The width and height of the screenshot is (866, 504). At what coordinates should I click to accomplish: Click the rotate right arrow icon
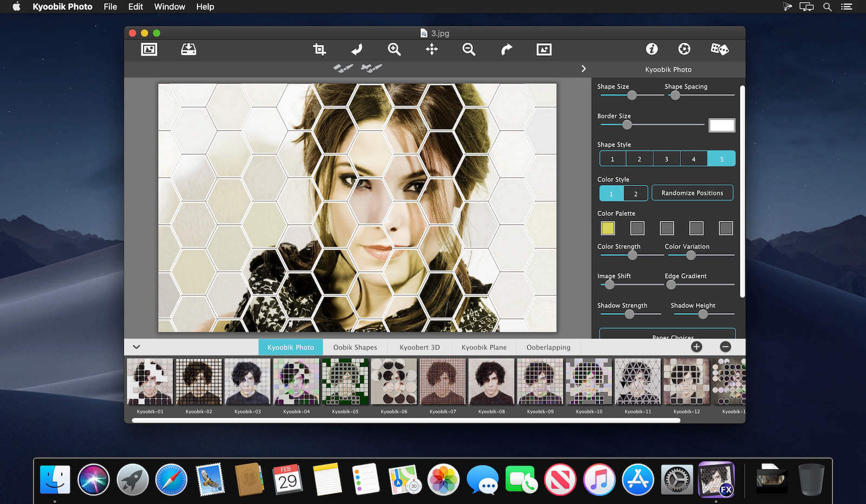(x=506, y=50)
